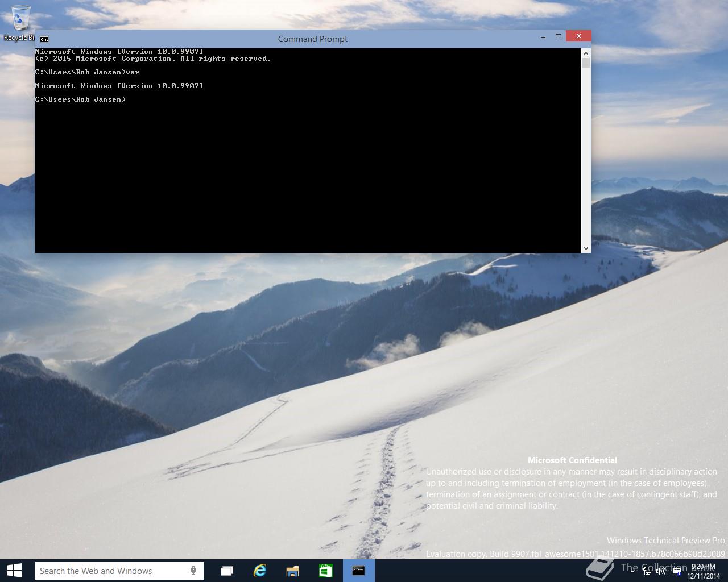728x582 pixels.
Task: Select the Command Prompt taskbar button
Action: (359, 571)
